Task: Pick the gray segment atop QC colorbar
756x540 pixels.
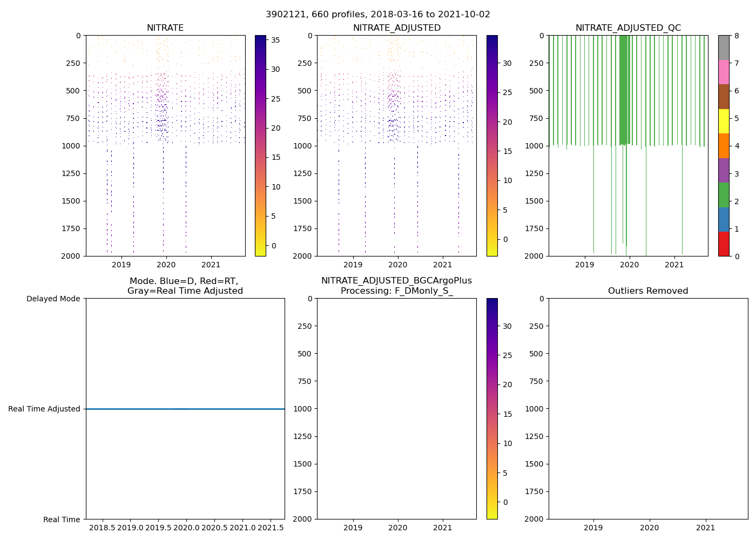Action: click(x=724, y=48)
